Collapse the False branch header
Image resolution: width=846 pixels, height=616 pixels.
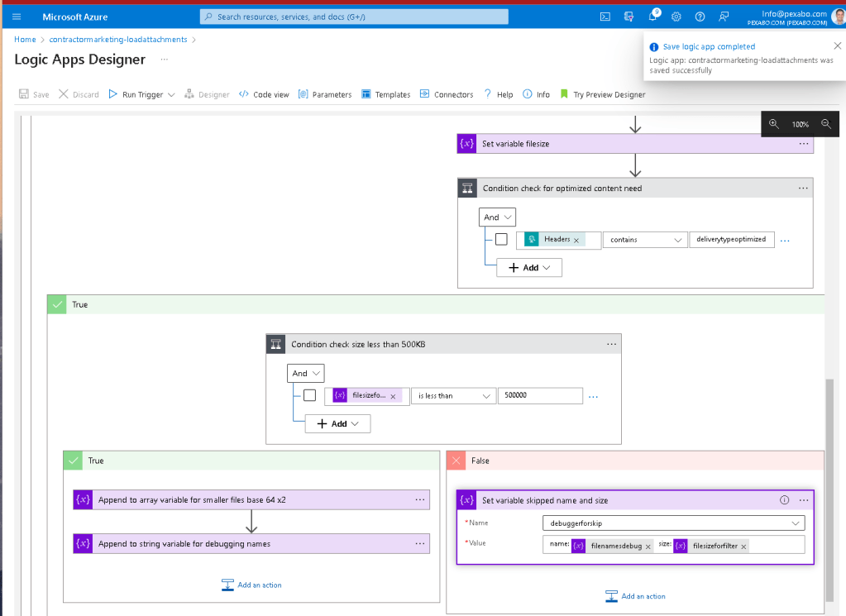(x=635, y=461)
